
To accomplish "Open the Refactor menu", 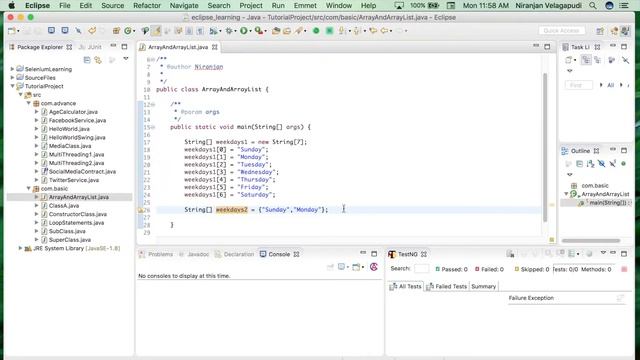I will pyautogui.click(x=147, y=6).
